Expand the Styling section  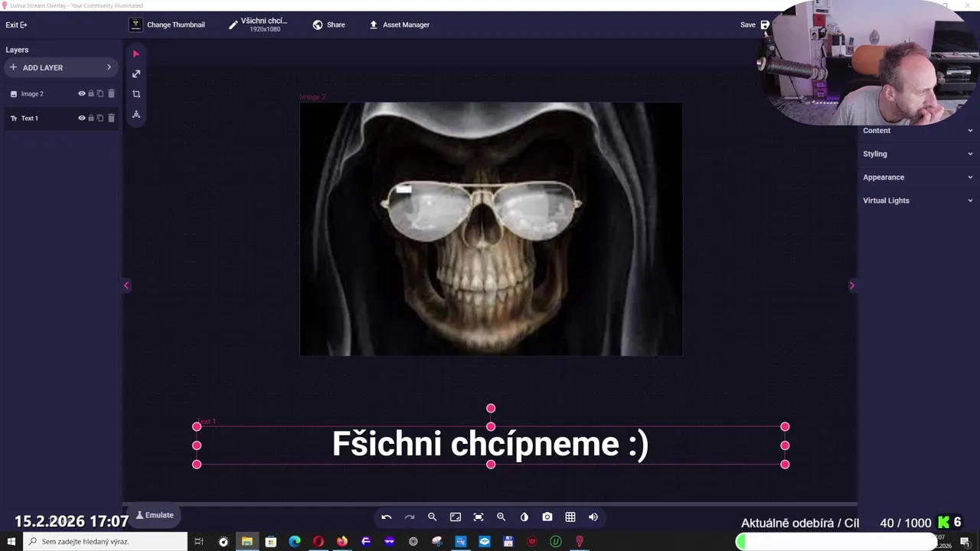pyautogui.click(x=918, y=154)
